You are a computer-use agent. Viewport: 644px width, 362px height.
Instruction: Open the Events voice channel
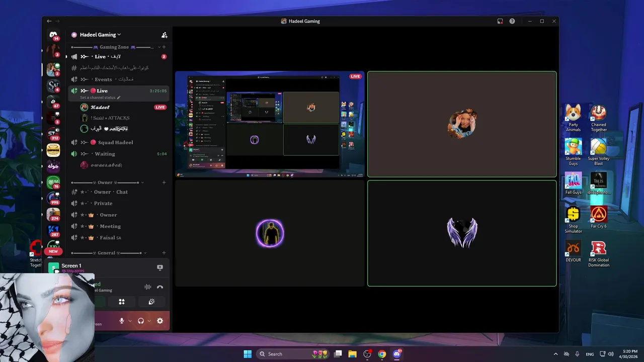tap(118, 79)
